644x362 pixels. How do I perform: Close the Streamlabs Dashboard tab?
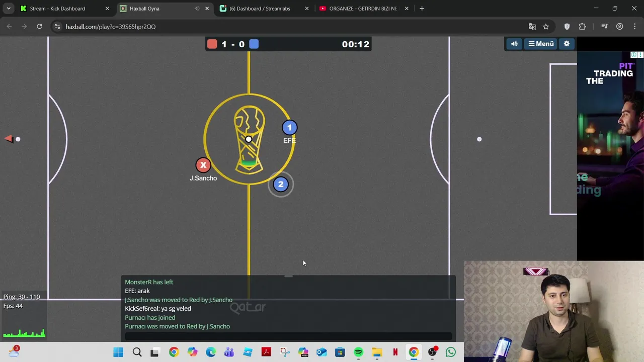306,9
